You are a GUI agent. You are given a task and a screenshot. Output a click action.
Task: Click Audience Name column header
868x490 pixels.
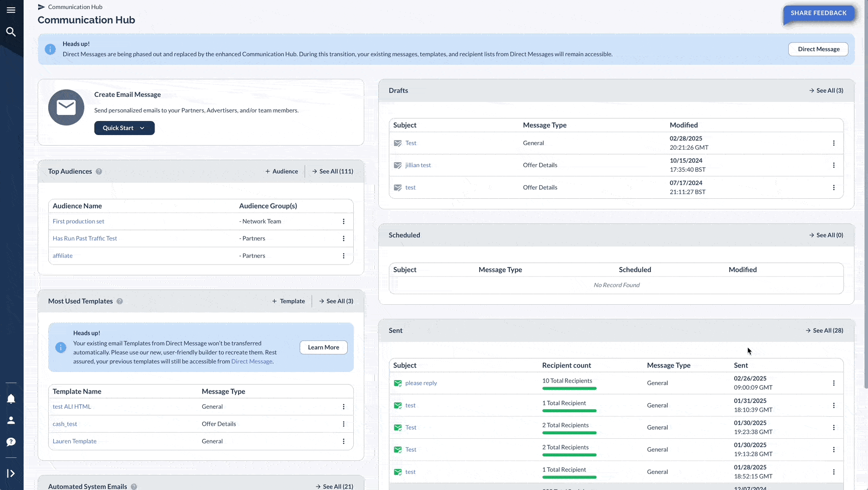pos(77,206)
